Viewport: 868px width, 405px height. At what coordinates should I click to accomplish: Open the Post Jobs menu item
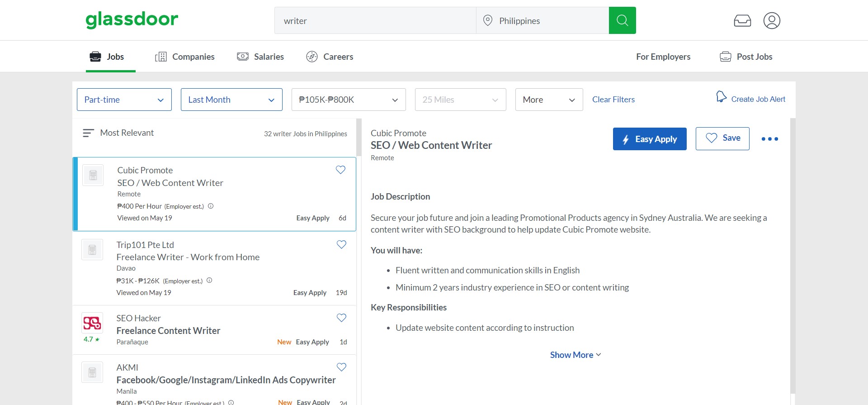(x=746, y=57)
